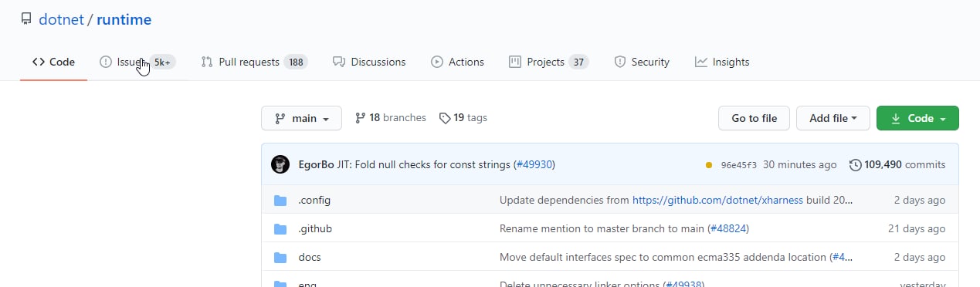Screen dimensions: 980x287
Task: Open the Update dependencies commit message
Action: (565, 200)
